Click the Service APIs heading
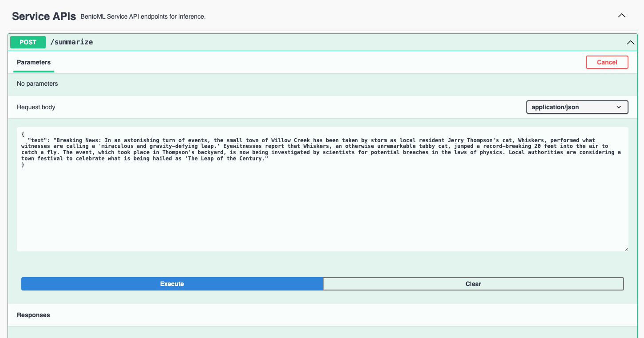This screenshot has width=644, height=338. click(44, 16)
